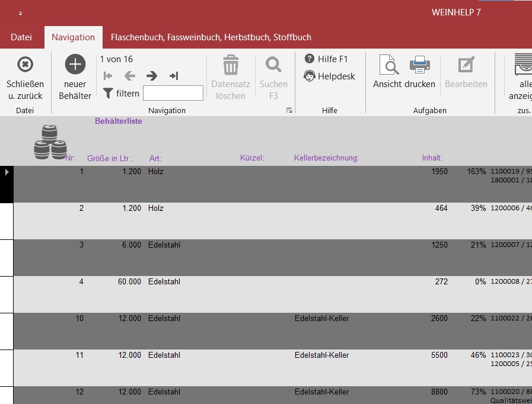Add a new container with neuer Behälter
Viewport: 532px width, 404px height.
pyautogui.click(x=75, y=65)
